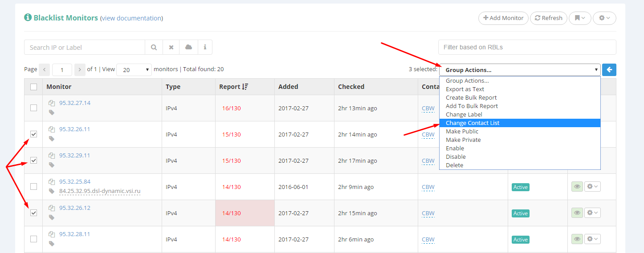
Task: Check the box for 95.32.27.14
Action: click(x=33, y=108)
